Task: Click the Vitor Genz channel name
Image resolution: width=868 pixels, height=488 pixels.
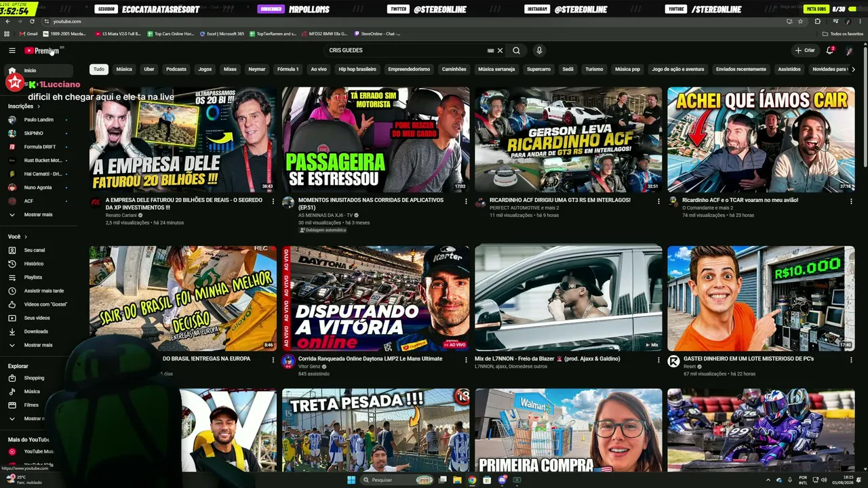Action: pyautogui.click(x=309, y=367)
